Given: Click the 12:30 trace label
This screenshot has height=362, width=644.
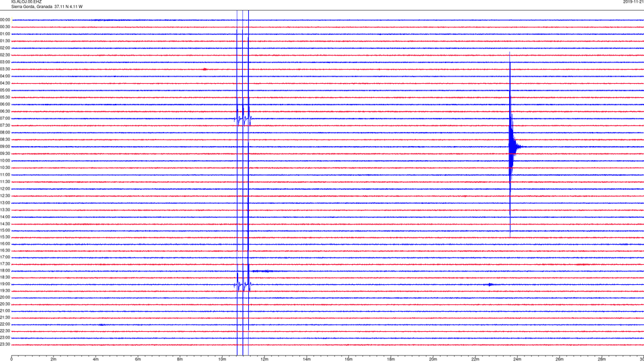Looking at the screenshot, I should point(5,196).
